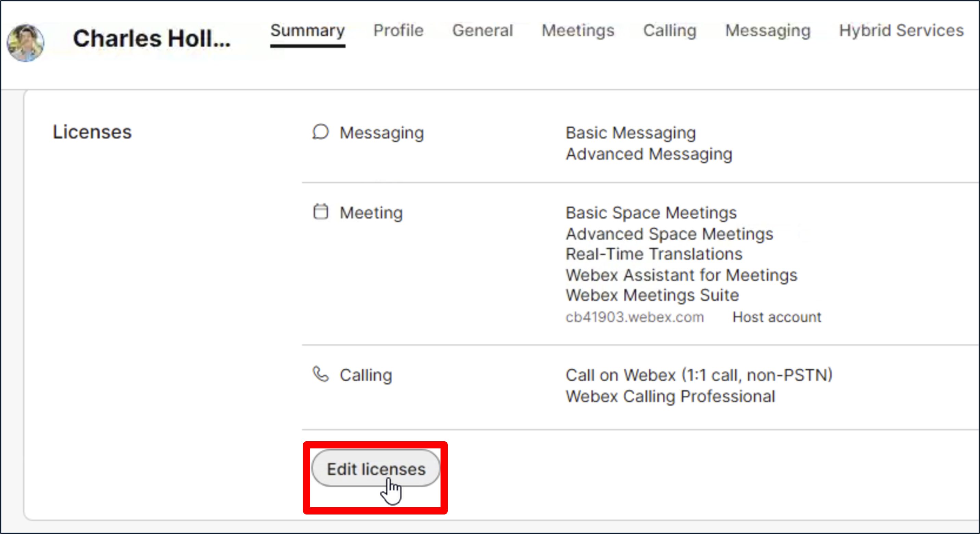The height and width of the screenshot is (534, 980).
Task: Select the Calling tab
Action: pyautogui.click(x=670, y=30)
